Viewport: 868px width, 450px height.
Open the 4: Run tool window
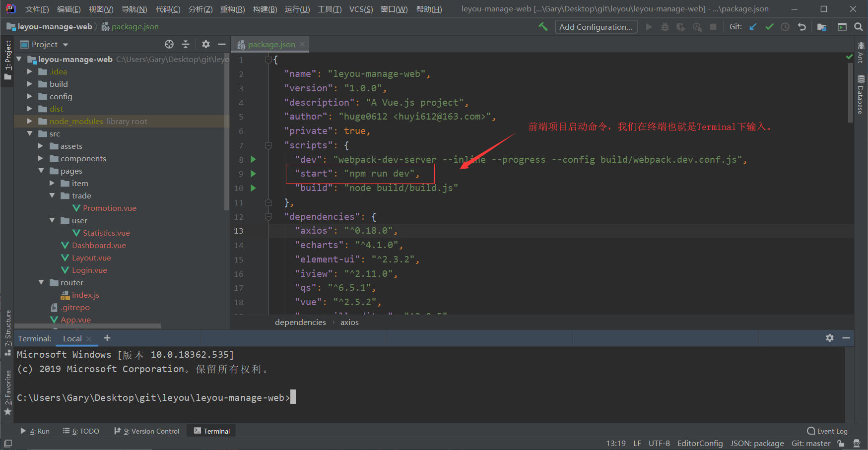(35, 431)
